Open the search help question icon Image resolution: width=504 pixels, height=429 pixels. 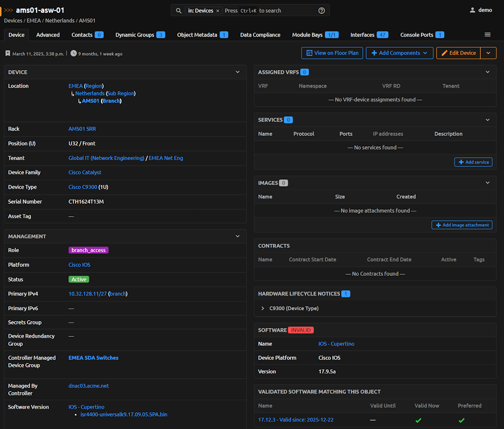pos(321,10)
